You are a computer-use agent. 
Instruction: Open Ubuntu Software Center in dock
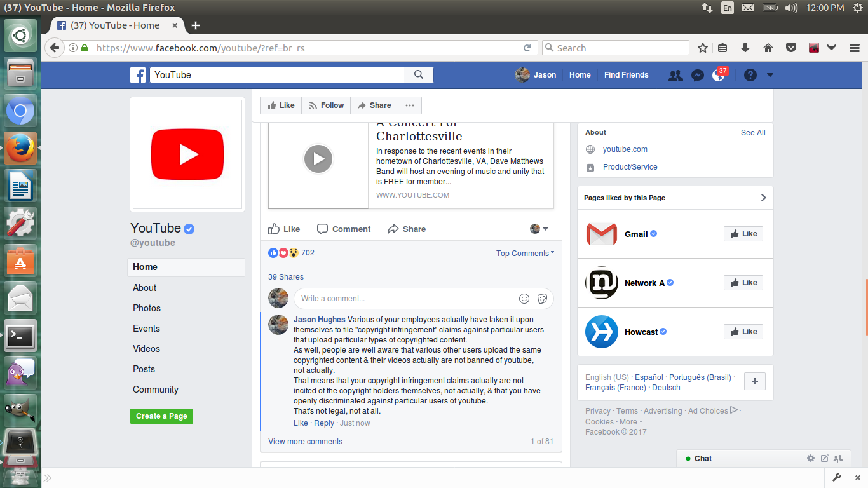coord(20,261)
